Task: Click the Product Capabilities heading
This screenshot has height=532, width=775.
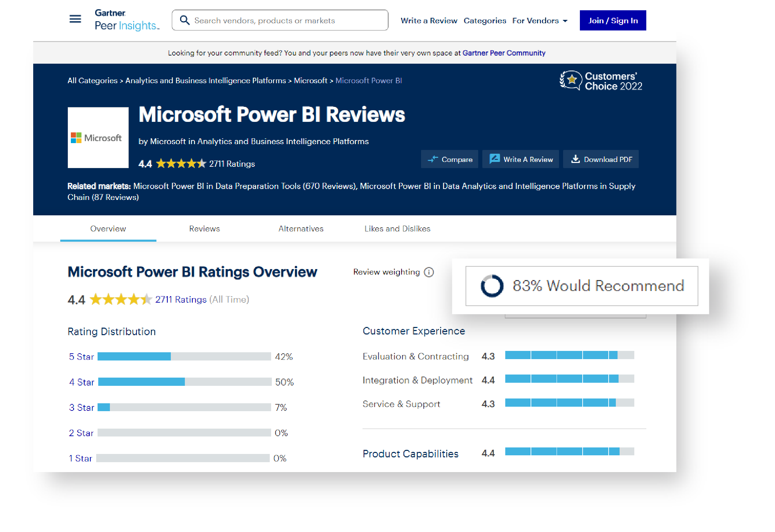Action: (410, 454)
